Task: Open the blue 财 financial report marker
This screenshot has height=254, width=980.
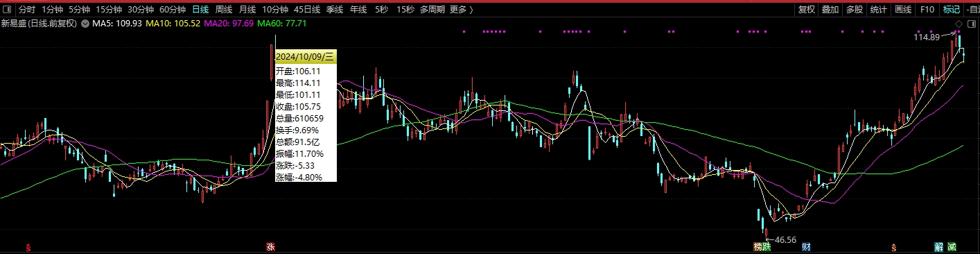Action: click(806, 246)
